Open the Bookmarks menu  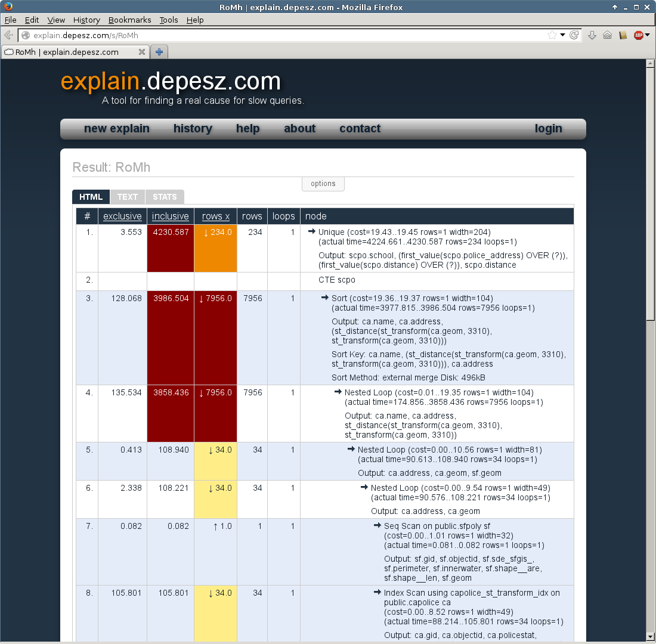pos(129,20)
